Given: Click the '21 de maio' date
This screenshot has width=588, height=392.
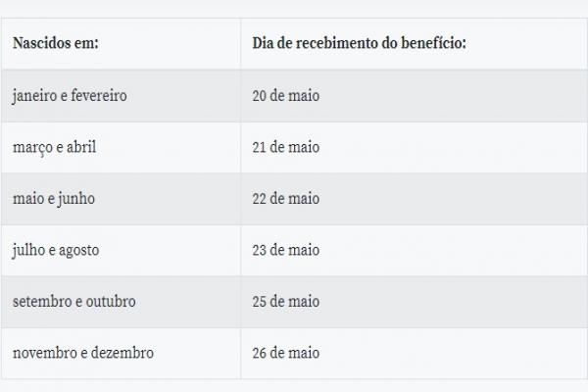Looking at the screenshot, I should (x=286, y=147).
